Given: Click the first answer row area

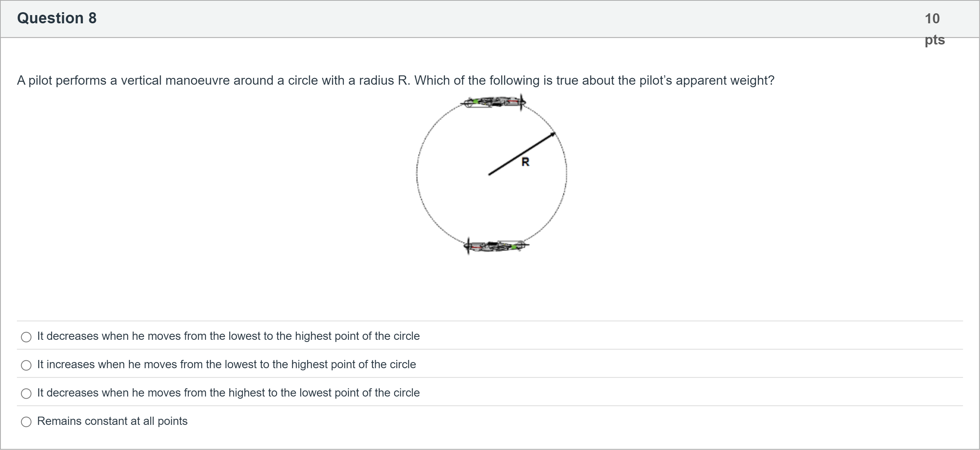Looking at the screenshot, I should [x=228, y=337].
